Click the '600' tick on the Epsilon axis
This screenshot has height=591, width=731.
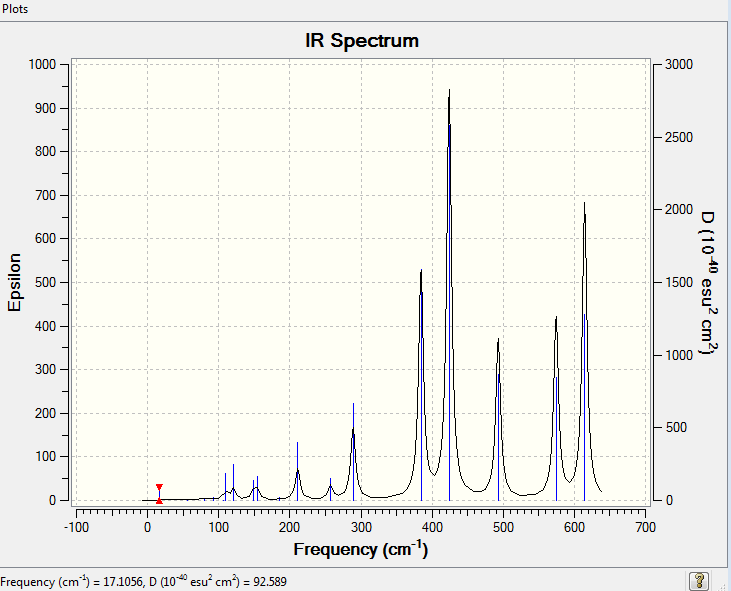point(46,238)
